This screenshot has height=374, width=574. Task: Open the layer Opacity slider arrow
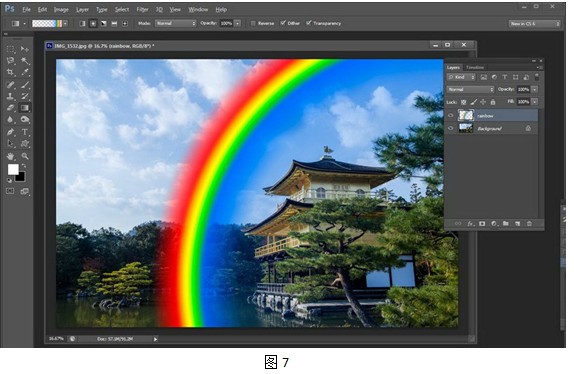coord(535,89)
